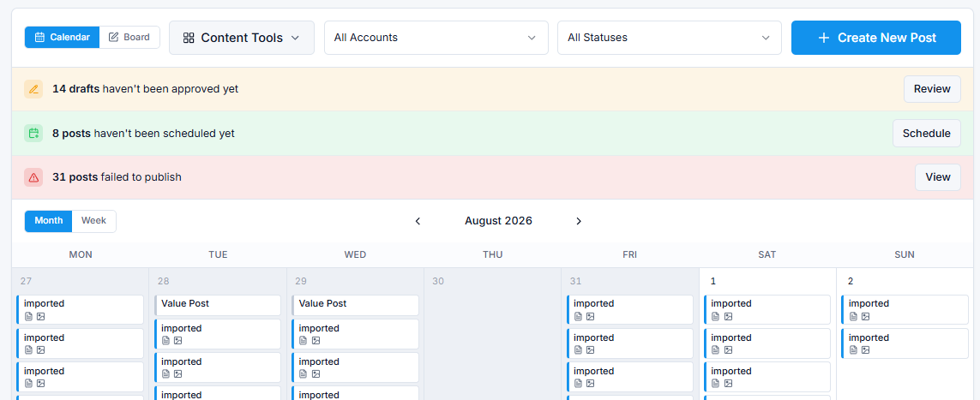Image resolution: width=980 pixels, height=400 pixels.
Task: Click Review for unapproved drafts
Action: point(932,89)
